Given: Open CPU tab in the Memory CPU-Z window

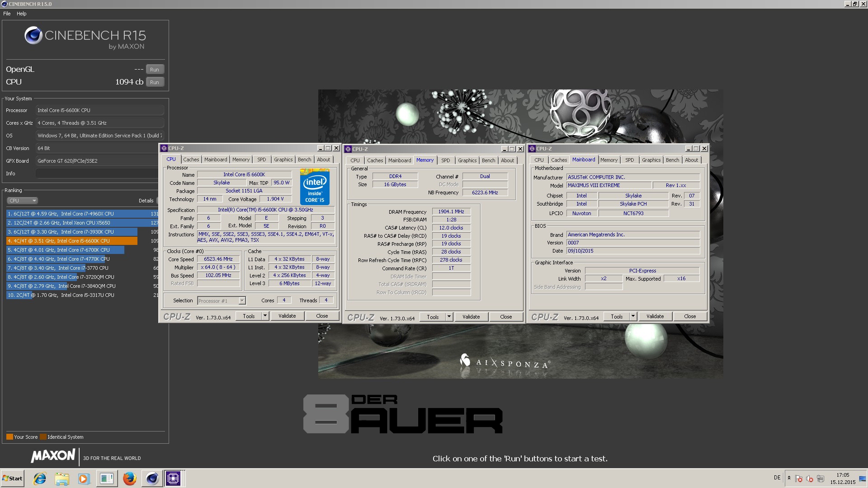Looking at the screenshot, I should [355, 160].
